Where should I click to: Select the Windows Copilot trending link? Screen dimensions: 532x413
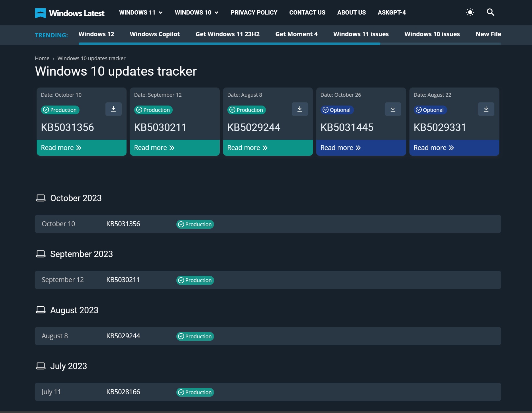coord(155,34)
